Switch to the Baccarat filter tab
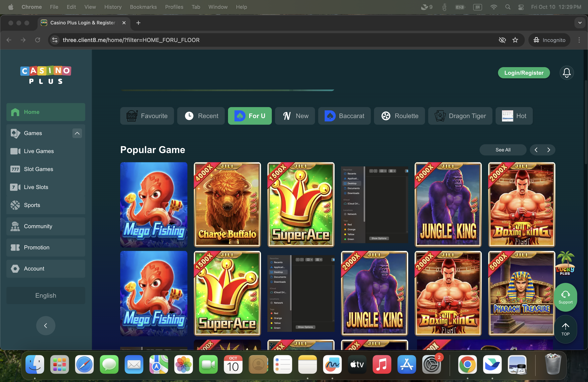 pos(344,116)
